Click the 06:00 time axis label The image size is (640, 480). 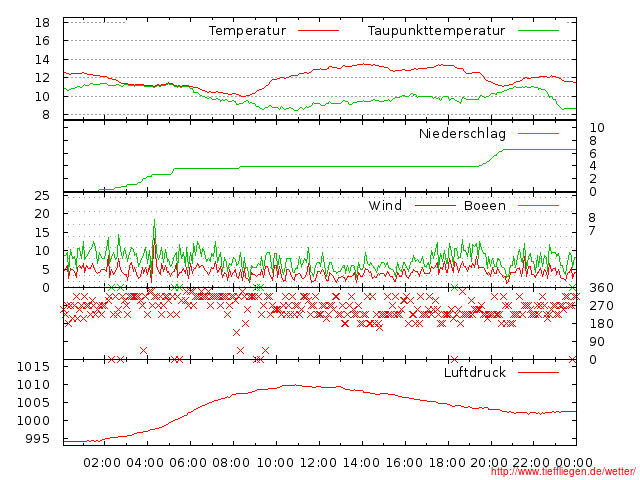point(188,463)
